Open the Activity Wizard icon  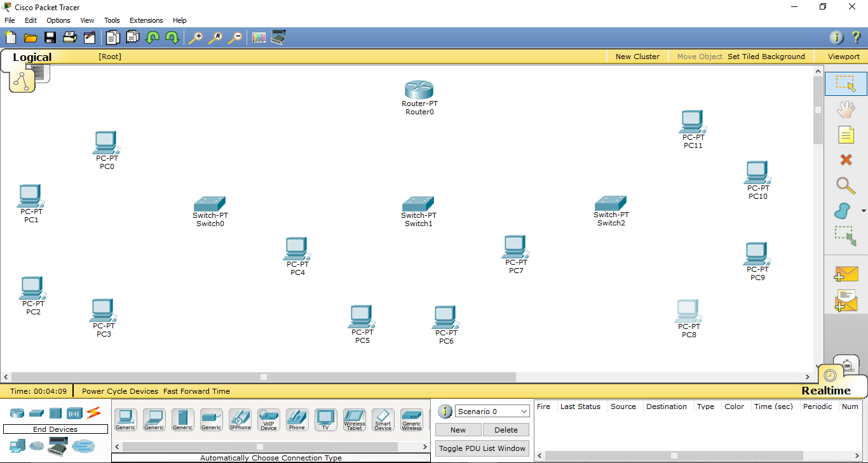point(90,37)
